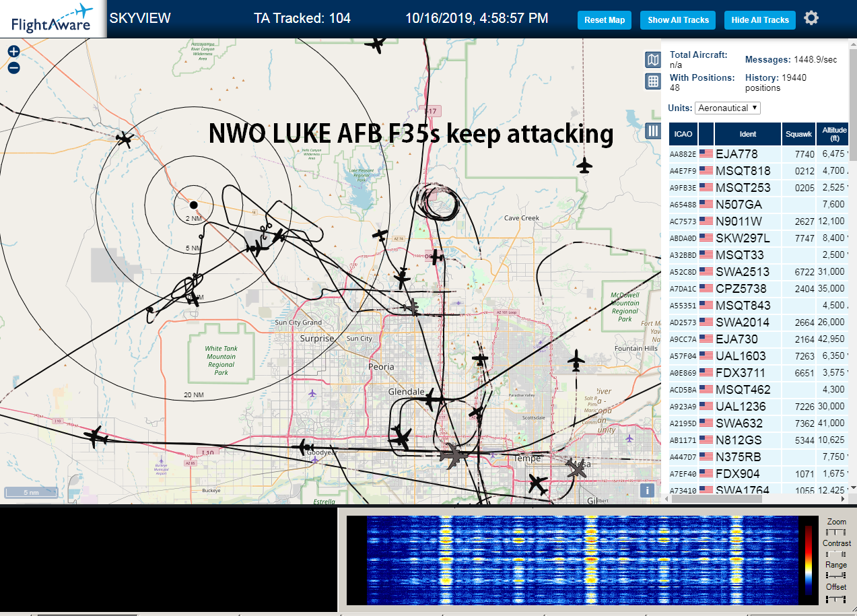Click the TA Tracked: 104 counter

pos(302,18)
